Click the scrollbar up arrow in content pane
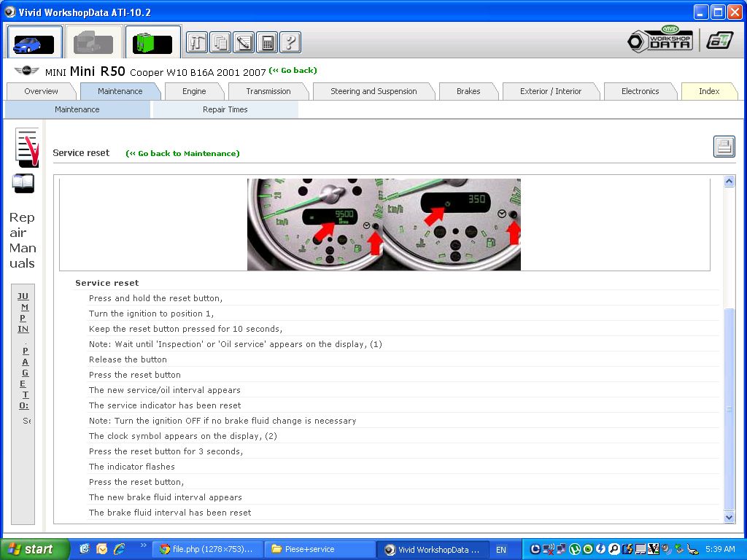 coord(729,182)
